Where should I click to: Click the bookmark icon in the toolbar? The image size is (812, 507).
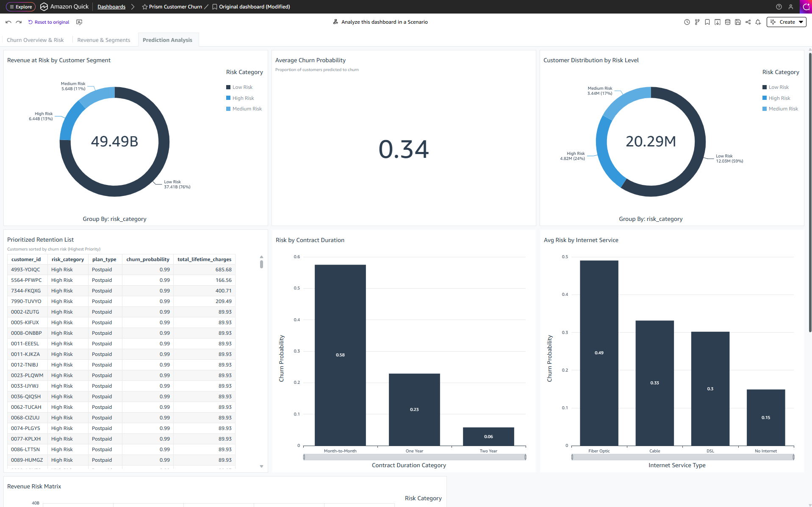(707, 22)
